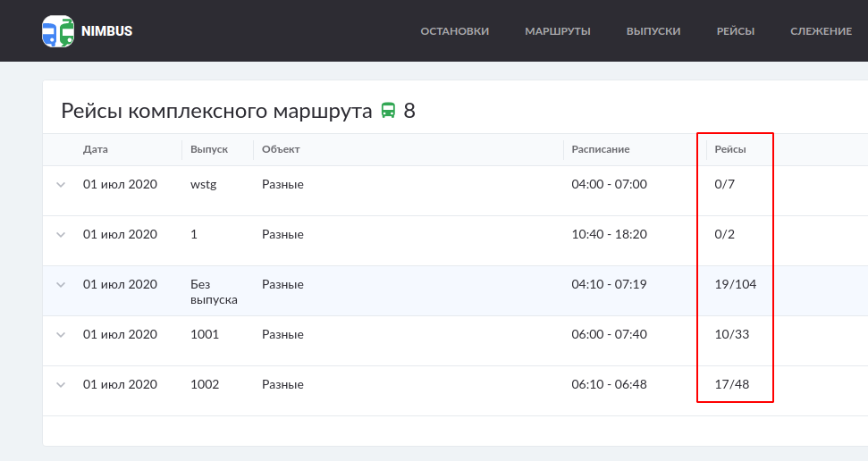Viewport: 868px width, 461px height.
Task: Expand the Без выпуска row
Action: pos(61,285)
